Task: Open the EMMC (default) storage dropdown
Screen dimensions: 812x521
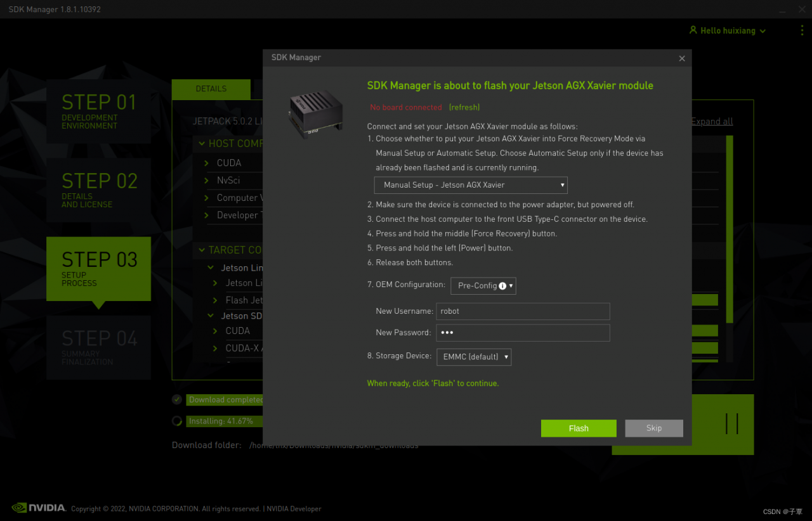Action: pyautogui.click(x=474, y=357)
